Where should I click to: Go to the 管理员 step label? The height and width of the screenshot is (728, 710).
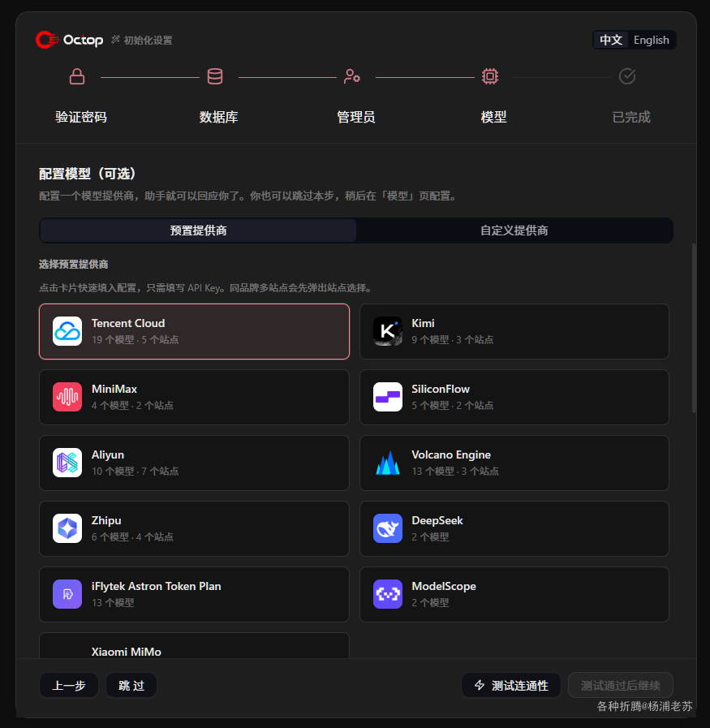coord(356,117)
